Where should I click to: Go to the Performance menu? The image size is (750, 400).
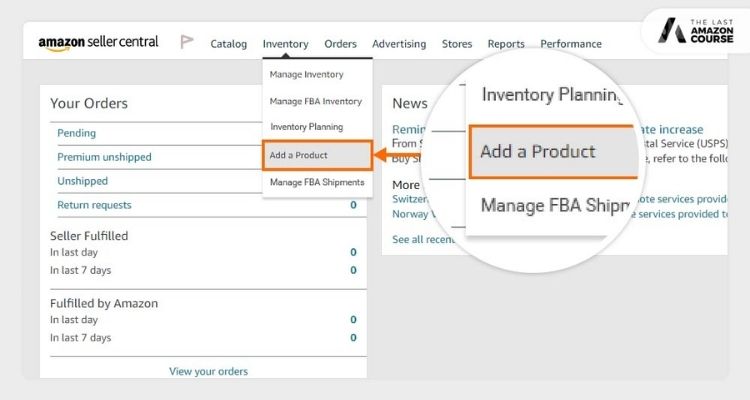571,44
